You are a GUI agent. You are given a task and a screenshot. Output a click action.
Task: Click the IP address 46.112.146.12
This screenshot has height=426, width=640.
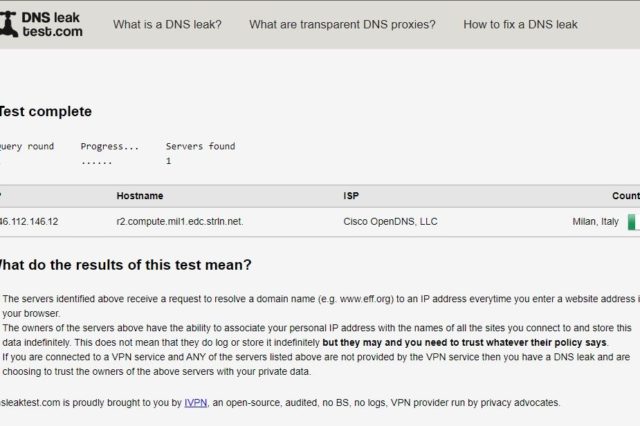click(28, 221)
